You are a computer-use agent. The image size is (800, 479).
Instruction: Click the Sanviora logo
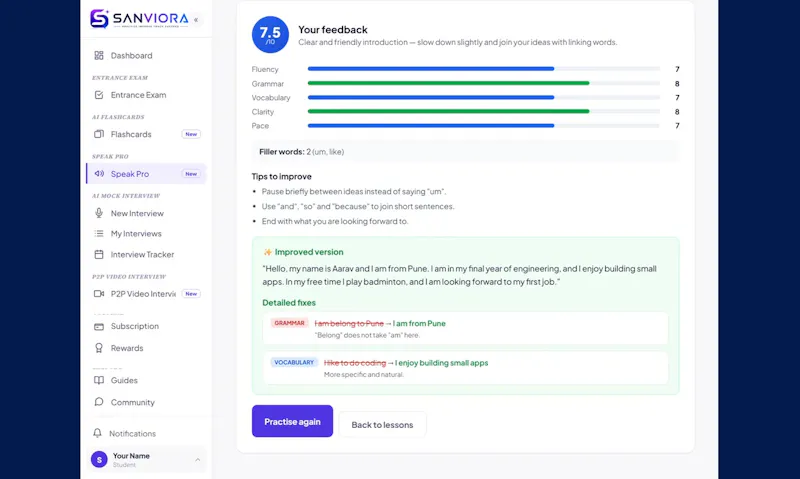pyautogui.click(x=139, y=19)
